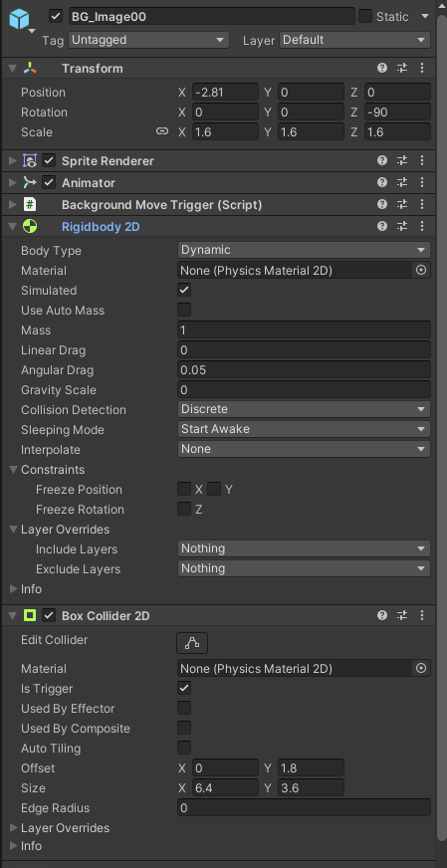447x868 pixels.
Task: Open the Body Type dropdown
Action: (304, 250)
